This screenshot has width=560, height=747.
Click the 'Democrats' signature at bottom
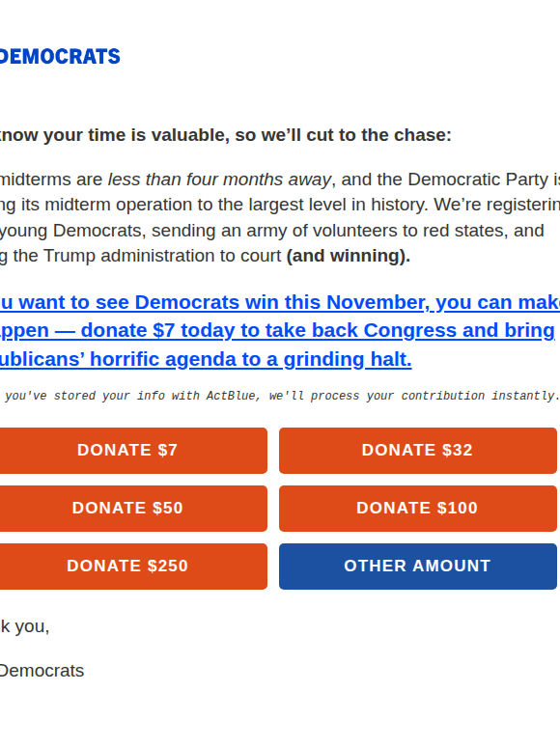tap(42, 671)
